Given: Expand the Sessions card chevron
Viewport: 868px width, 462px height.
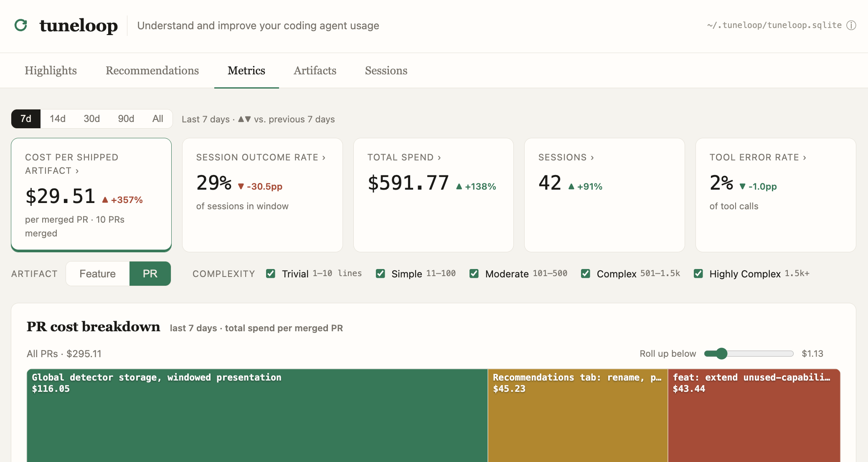Looking at the screenshot, I should click(x=592, y=157).
